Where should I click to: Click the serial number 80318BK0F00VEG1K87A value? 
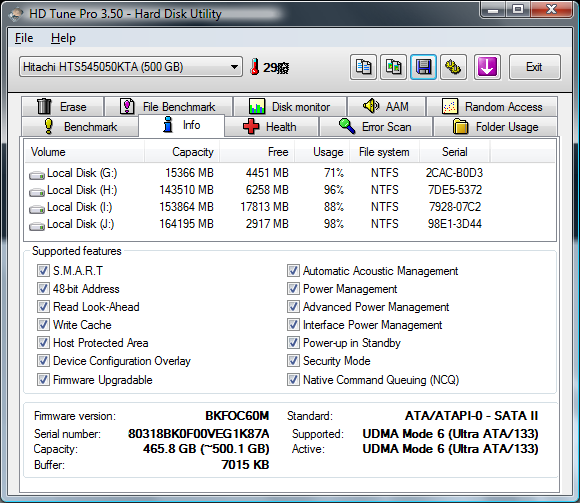pos(198,434)
